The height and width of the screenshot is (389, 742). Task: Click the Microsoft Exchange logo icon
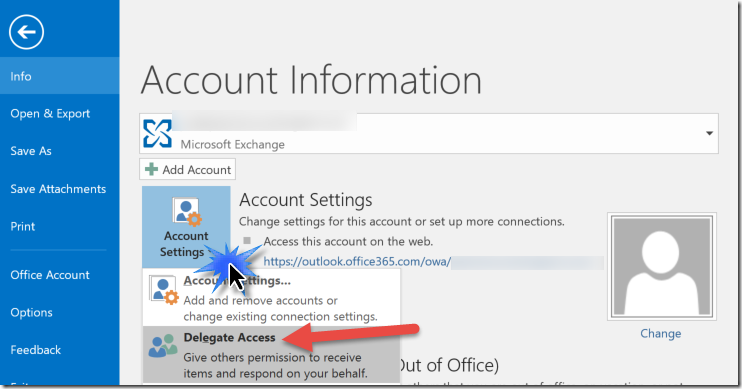(x=158, y=133)
